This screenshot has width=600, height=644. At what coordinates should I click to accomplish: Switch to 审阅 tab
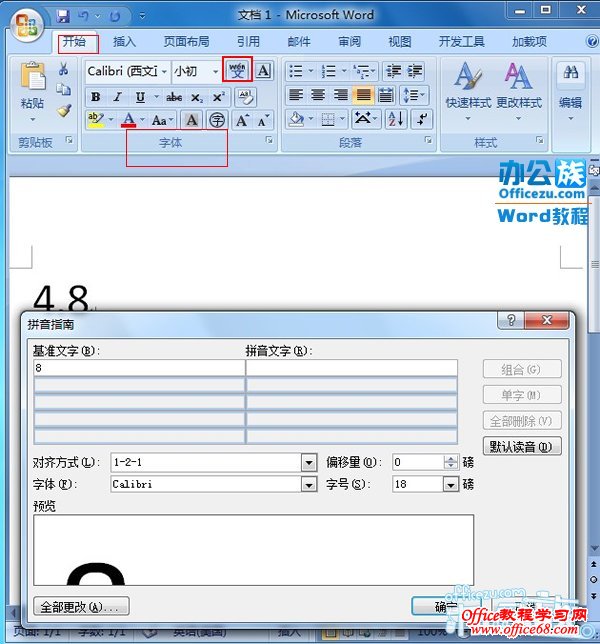pyautogui.click(x=349, y=41)
